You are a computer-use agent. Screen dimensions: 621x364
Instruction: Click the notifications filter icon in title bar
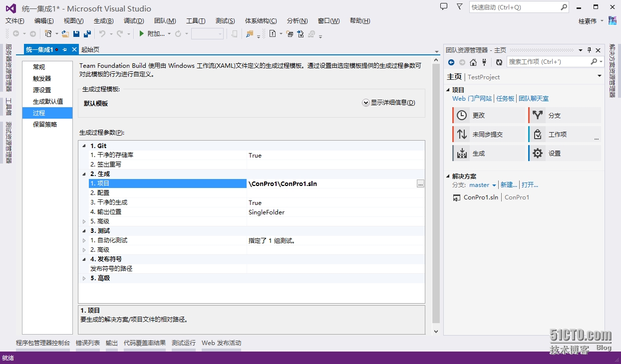tap(459, 6)
